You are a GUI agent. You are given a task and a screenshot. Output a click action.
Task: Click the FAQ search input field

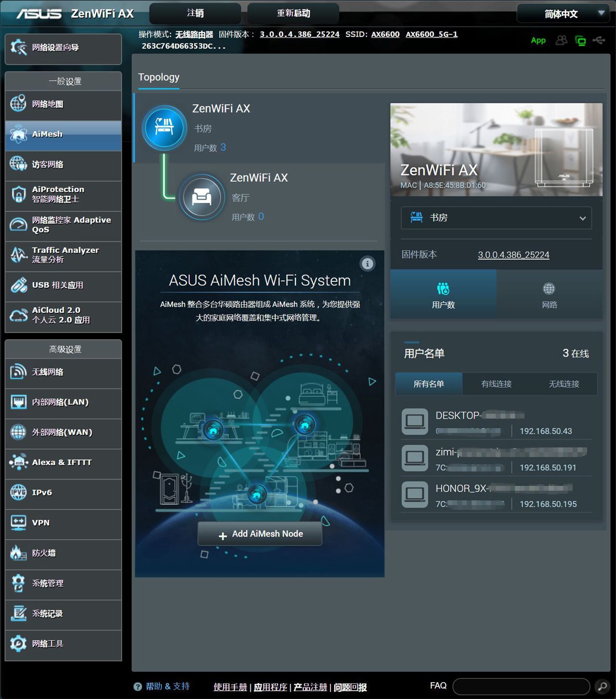[x=521, y=686]
